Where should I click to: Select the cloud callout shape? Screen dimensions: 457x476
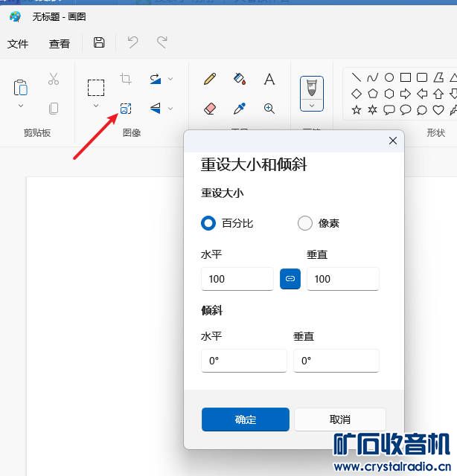422,110
